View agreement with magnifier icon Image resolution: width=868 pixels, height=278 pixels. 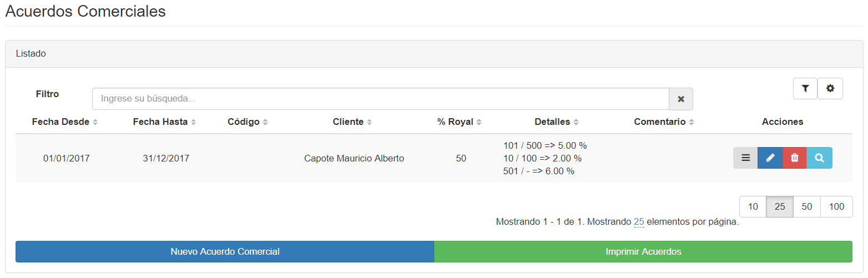pos(819,158)
